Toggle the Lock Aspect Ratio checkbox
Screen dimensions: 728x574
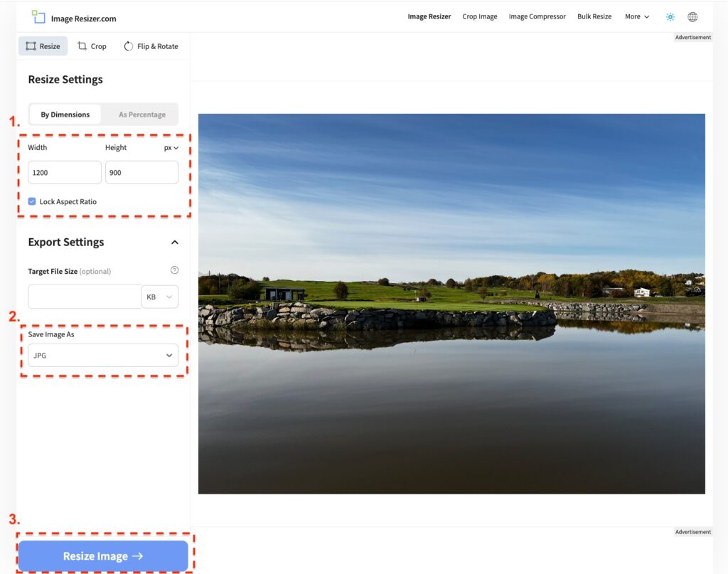tap(32, 201)
